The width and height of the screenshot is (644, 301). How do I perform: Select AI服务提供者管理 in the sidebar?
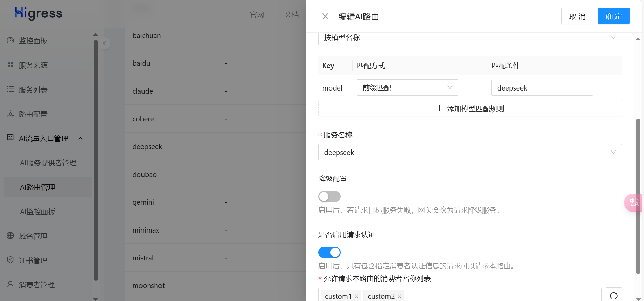48,163
